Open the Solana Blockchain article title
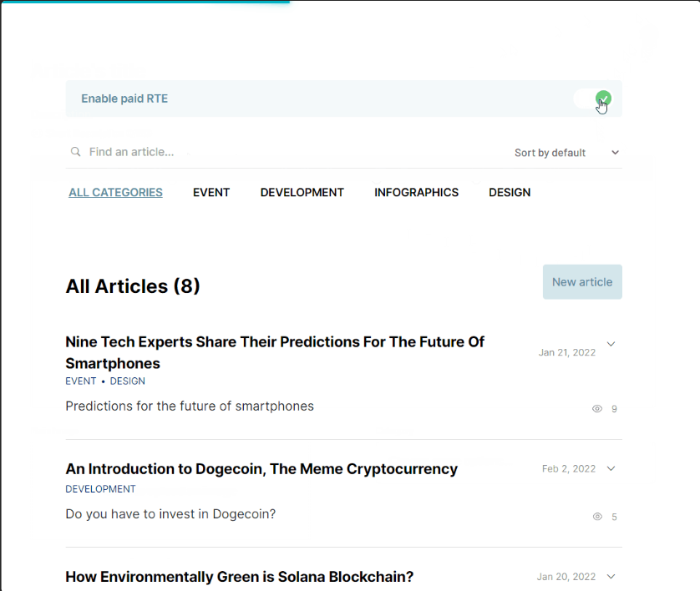 tap(240, 577)
